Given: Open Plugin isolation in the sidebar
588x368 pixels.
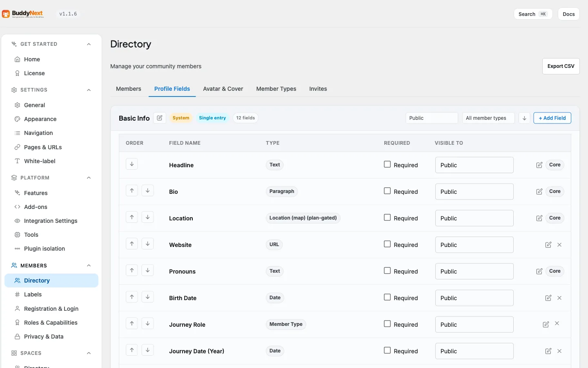Looking at the screenshot, I should (51, 249).
